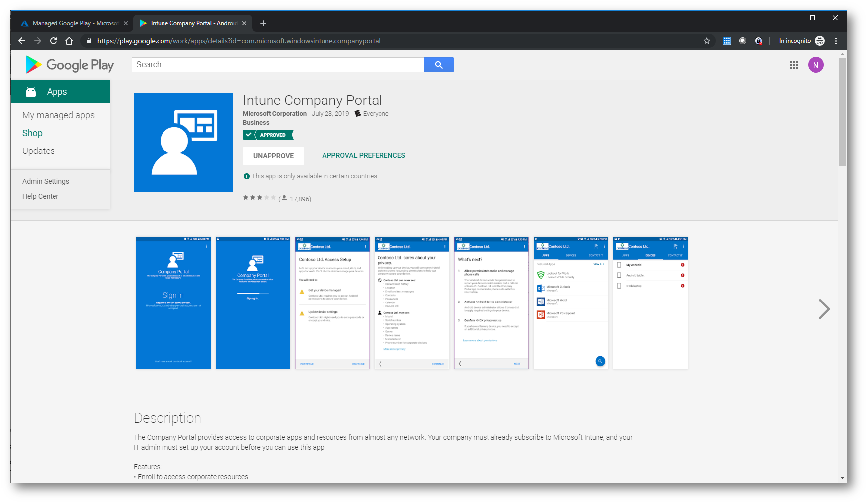Open the What's next? screenshot thumbnail
868x504 pixels.
tap(491, 303)
